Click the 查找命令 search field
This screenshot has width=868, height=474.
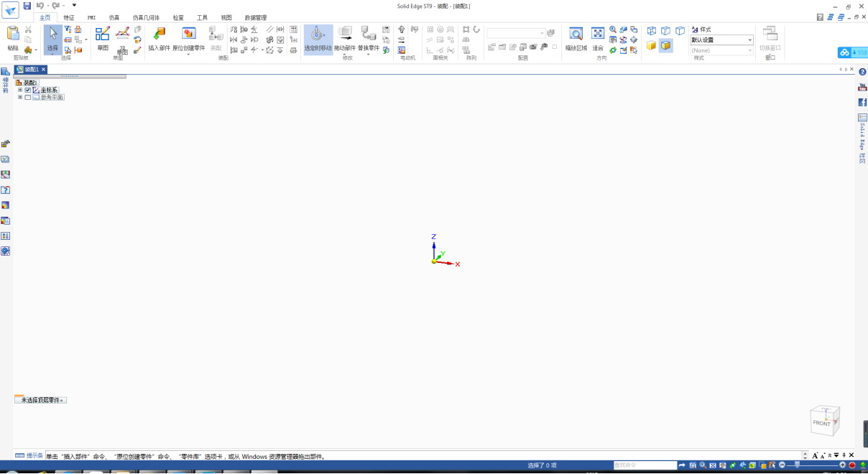[x=645, y=465]
